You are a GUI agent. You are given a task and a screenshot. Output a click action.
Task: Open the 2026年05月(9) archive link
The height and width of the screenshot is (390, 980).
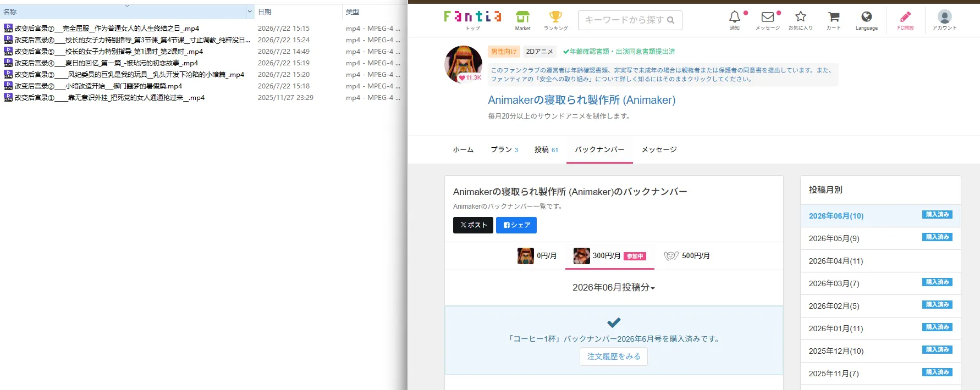pyautogui.click(x=834, y=238)
